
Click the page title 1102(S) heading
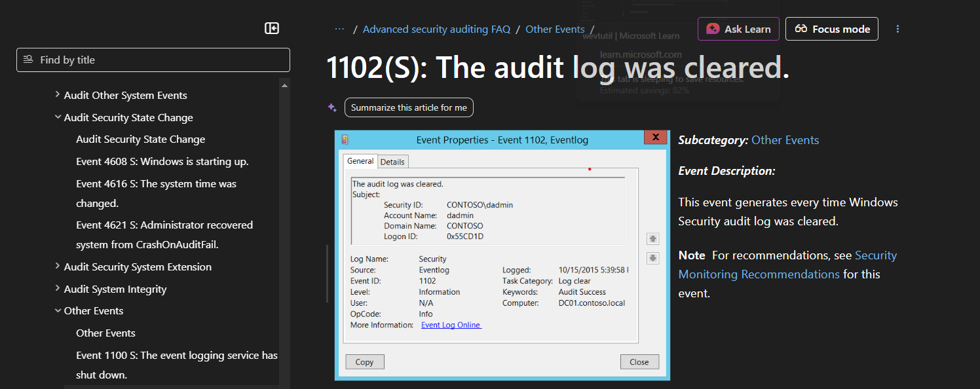(558, 67)
